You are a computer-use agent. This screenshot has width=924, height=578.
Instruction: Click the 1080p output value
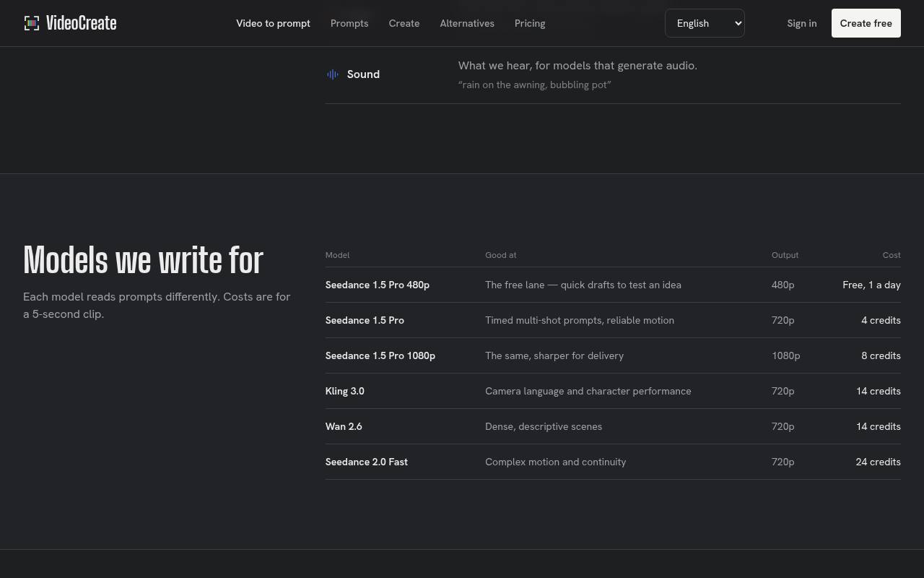pos(785,355)
